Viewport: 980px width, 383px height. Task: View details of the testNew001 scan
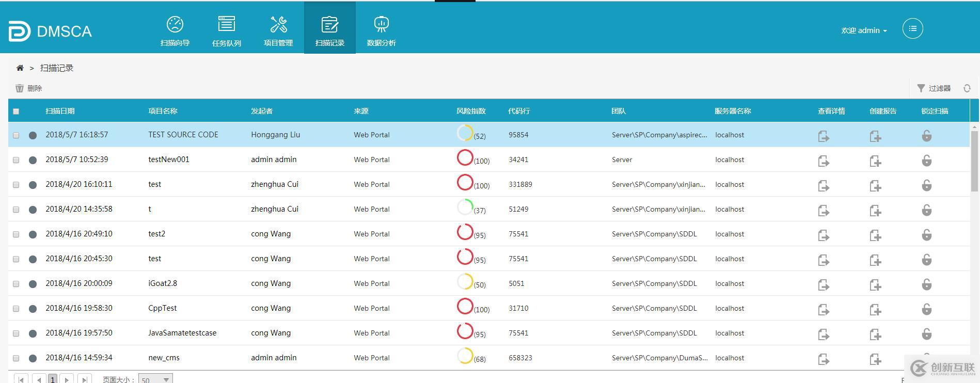(824, 161)
